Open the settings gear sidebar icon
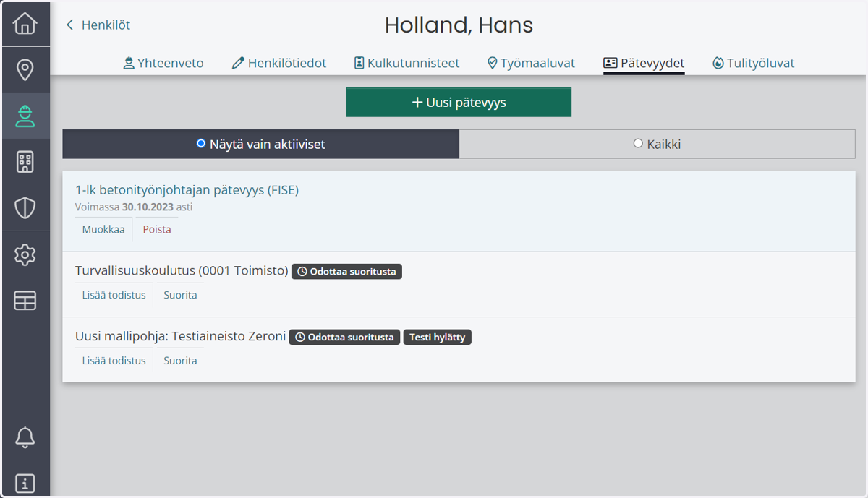The image size is (868, 498). [25, 254]
